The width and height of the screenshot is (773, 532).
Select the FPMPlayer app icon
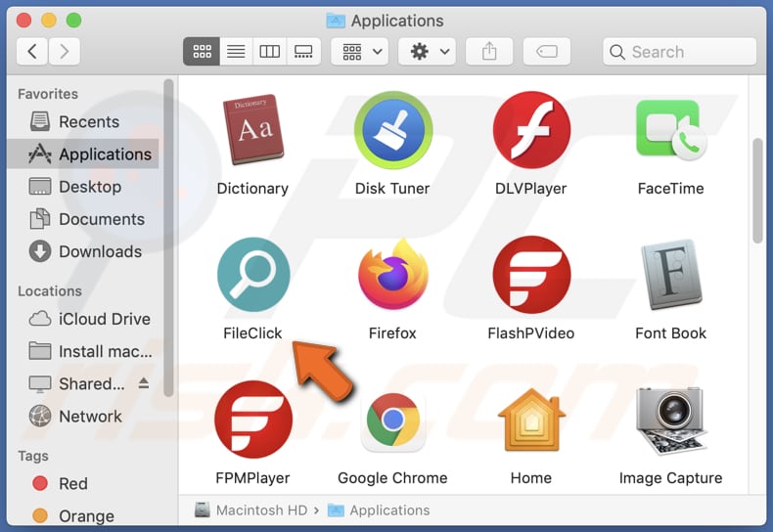tap(253, 420)
